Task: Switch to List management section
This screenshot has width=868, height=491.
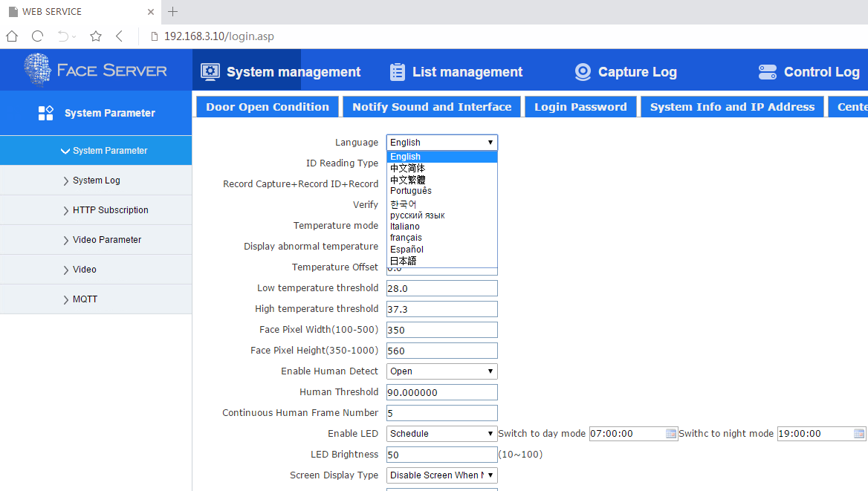Action: [456, 72]
